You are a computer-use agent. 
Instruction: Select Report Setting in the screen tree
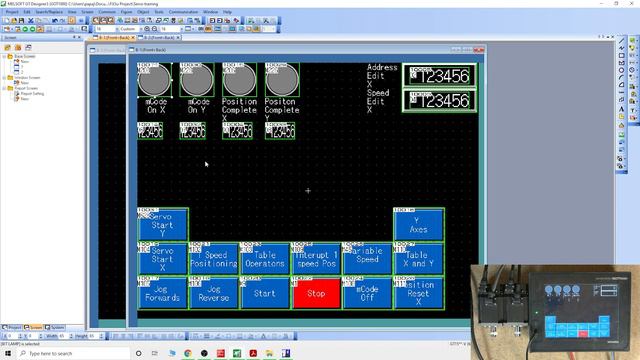click(32, 93)
